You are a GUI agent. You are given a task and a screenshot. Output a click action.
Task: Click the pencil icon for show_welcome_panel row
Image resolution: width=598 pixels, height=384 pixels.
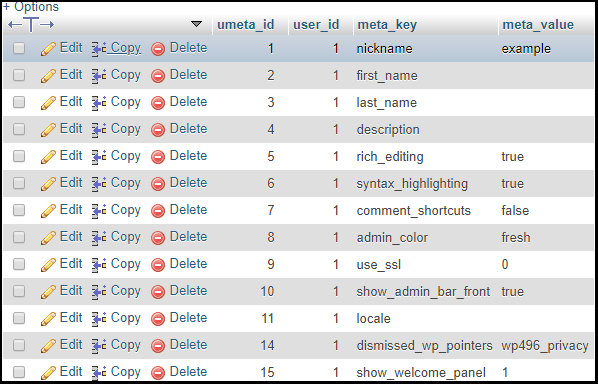(x=48, y=373)
